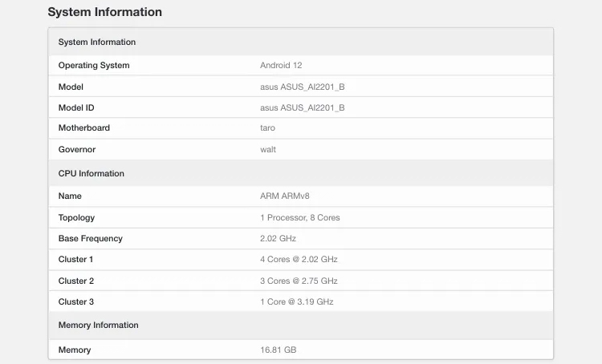
Task: Click the Base Frequency row label
Action: pyautogui.click(x=89, y=238)
